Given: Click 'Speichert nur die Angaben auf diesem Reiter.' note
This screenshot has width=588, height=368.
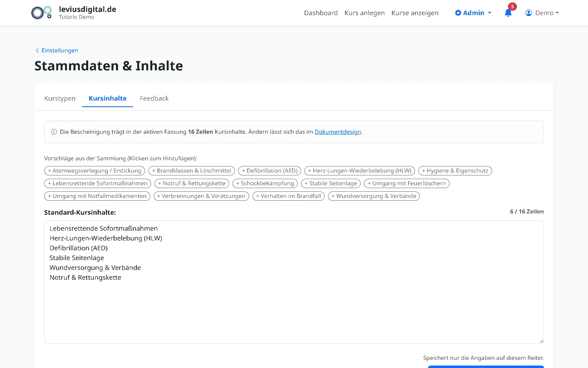Looking at the screenshot, I should [483, 358].
